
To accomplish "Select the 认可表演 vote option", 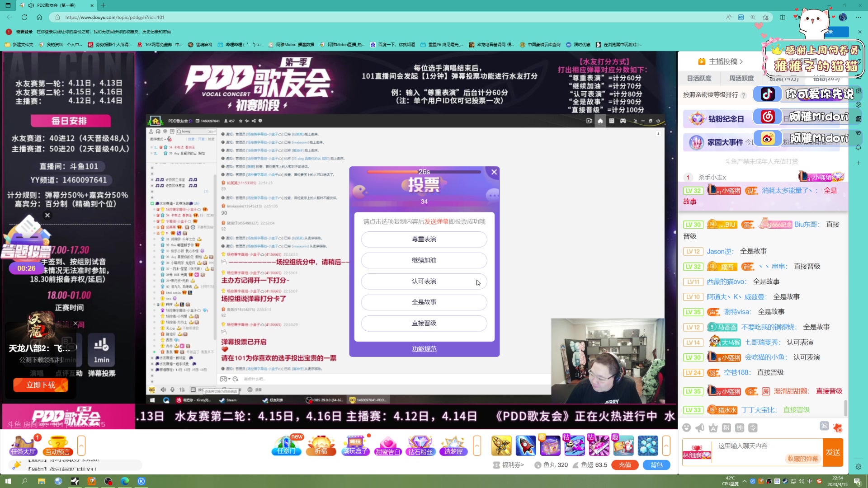I will 424,281.
